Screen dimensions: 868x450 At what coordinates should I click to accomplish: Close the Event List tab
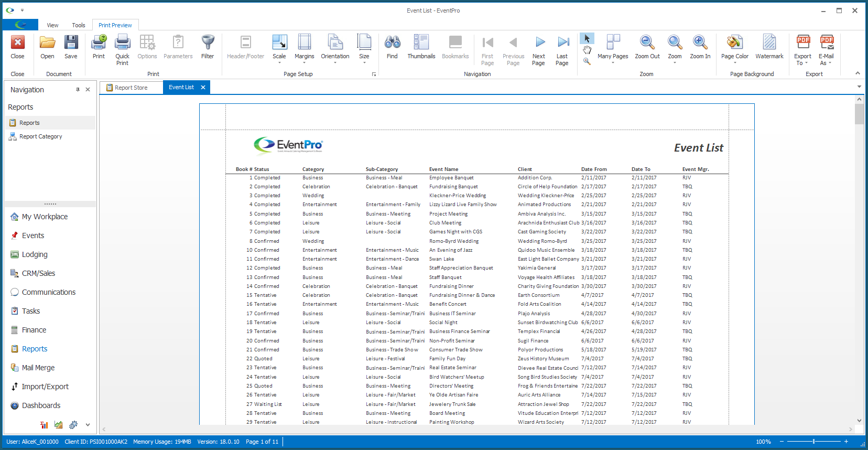(203, 88)
